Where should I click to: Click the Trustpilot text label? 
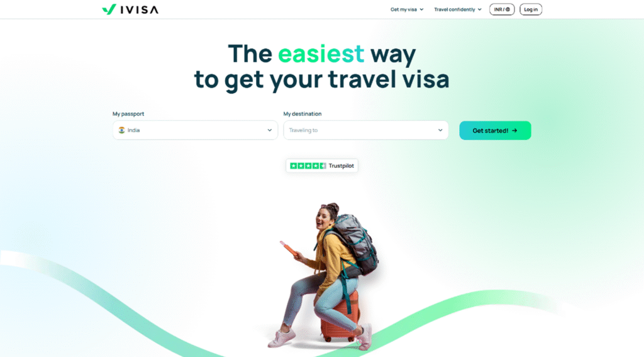point(341,166)
